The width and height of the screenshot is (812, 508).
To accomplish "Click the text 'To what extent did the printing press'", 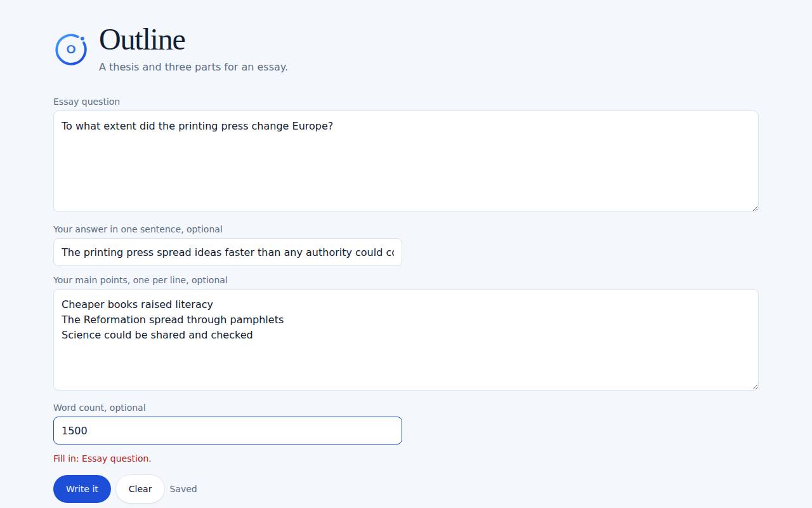I will coord(155,126).
